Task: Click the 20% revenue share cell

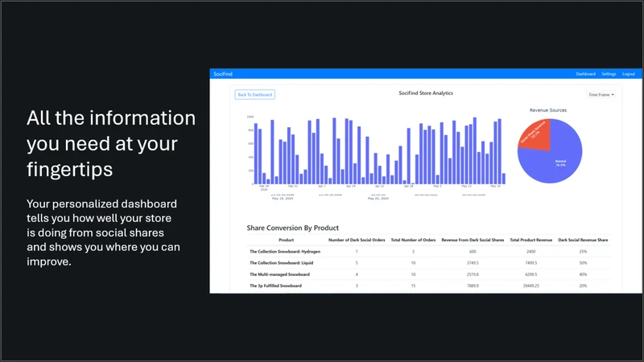Action: [x=583, y=286]
